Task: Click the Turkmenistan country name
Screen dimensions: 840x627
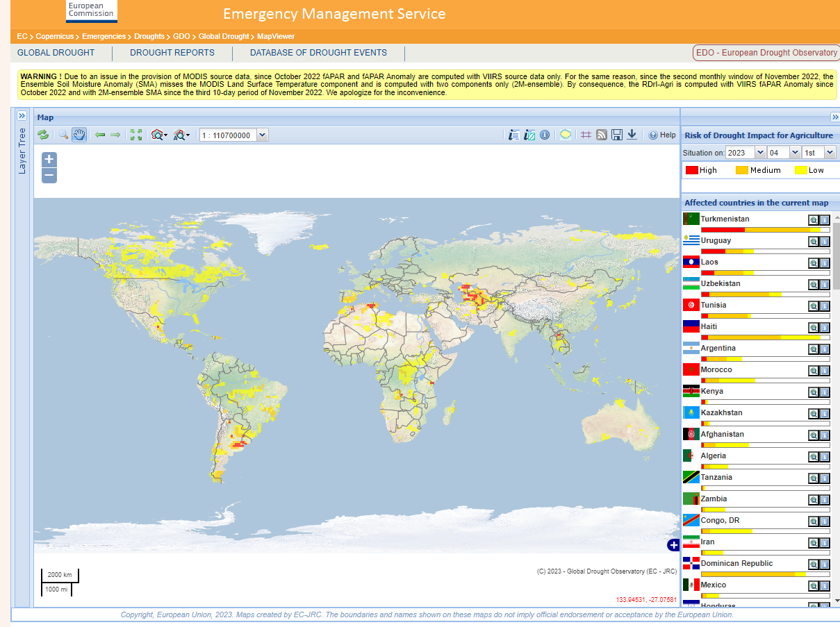Action: point(725,219)
